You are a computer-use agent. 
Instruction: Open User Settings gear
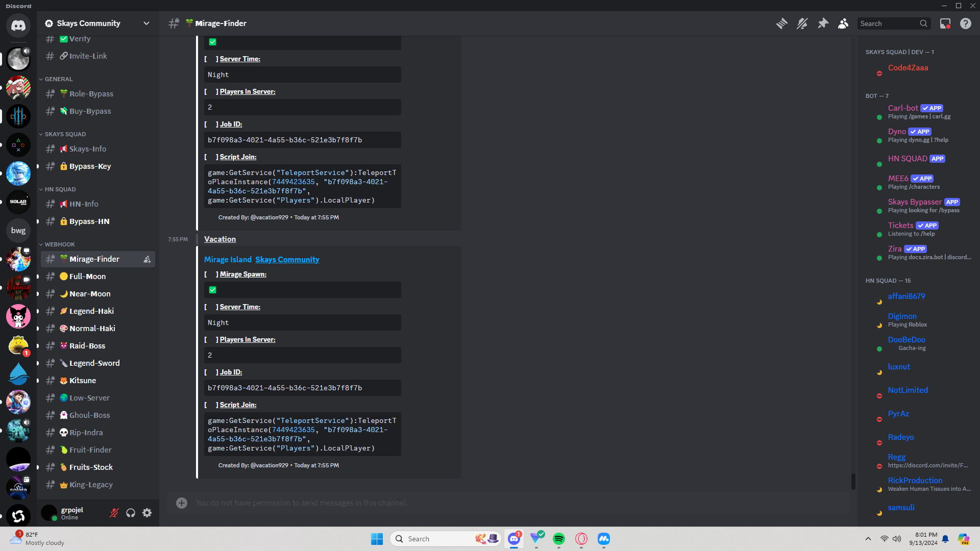pos(147,513)
